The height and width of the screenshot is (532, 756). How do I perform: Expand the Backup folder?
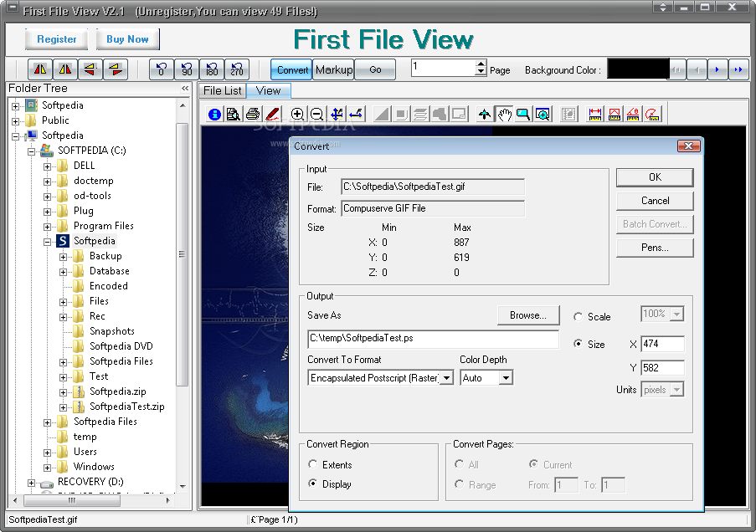(63, 258)
